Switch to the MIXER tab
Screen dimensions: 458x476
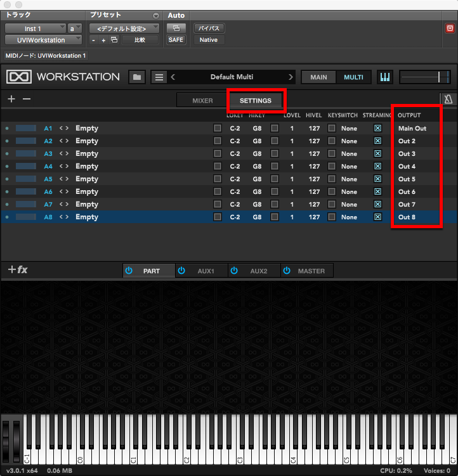point(203,101)
